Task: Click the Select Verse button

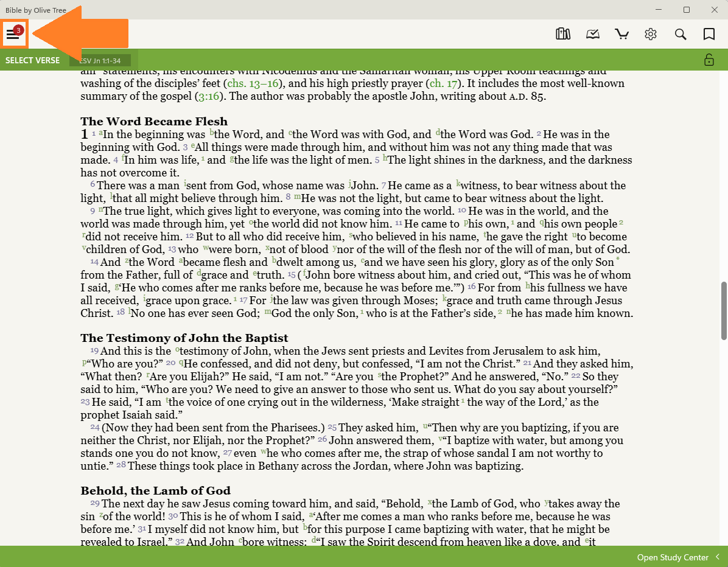Action: [32, 60]
